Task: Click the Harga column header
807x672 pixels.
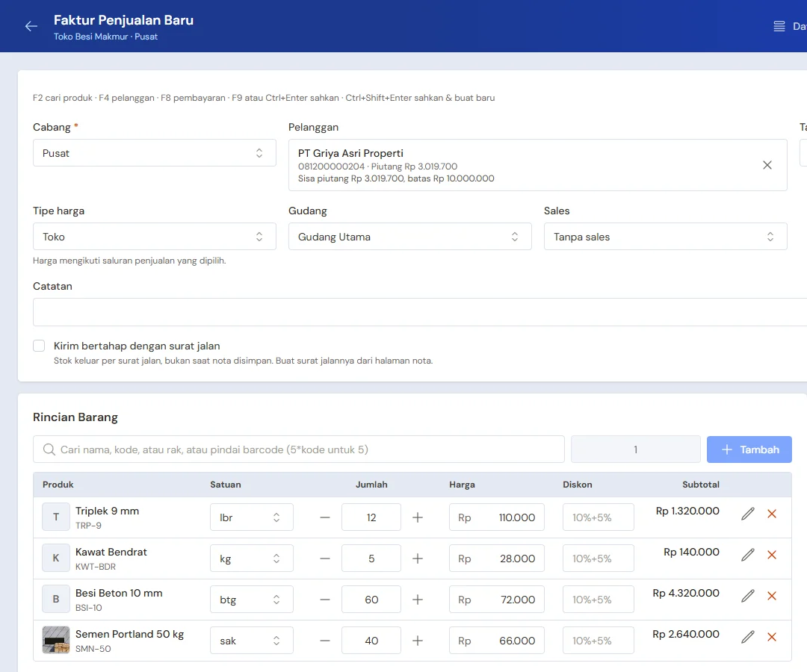Action: pyautogui.click(x=463, y=485)
